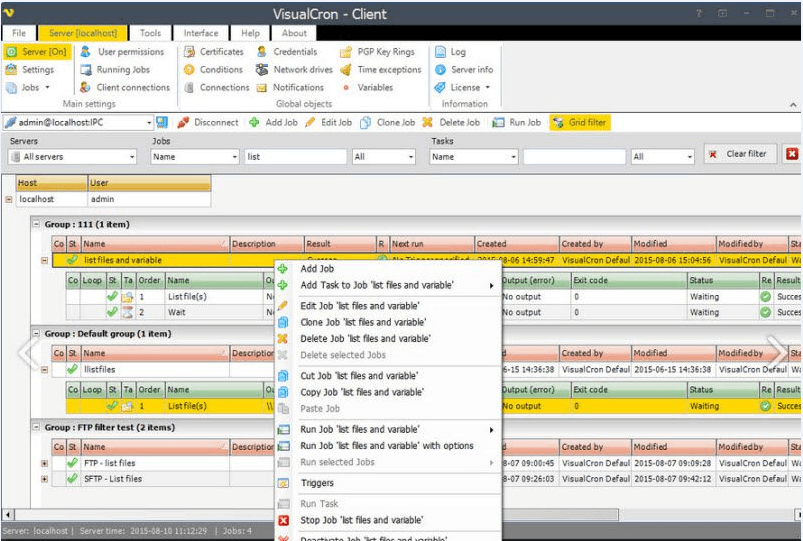Expand the FTP - list files job row

tap(45, 463)
